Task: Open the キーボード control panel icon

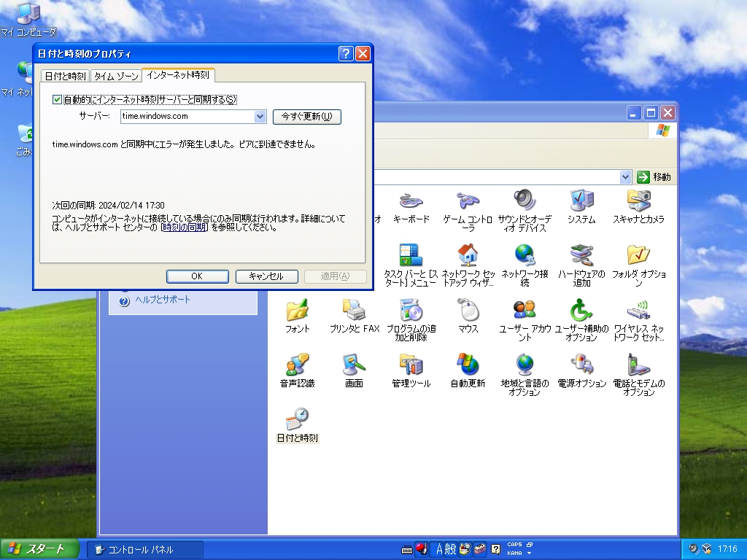Action: (x=411, y=208)
